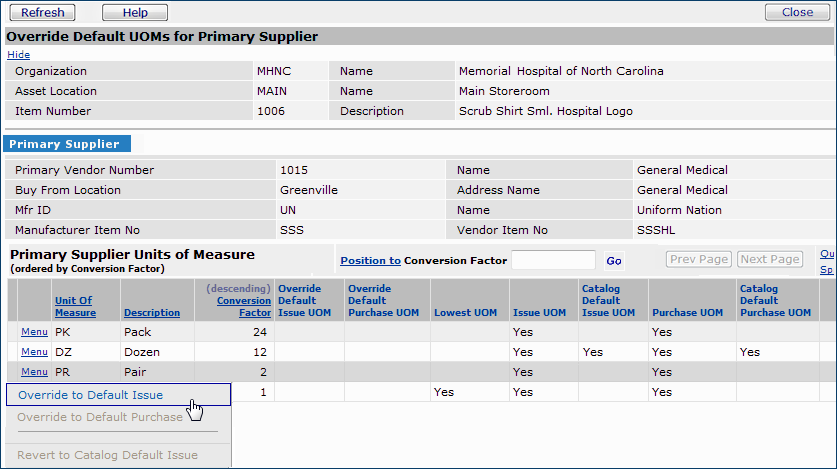Image resolution: width=837 pixels, height=469 pixels.
Task: Click the Dozen description cell
Action: [143, 352]
